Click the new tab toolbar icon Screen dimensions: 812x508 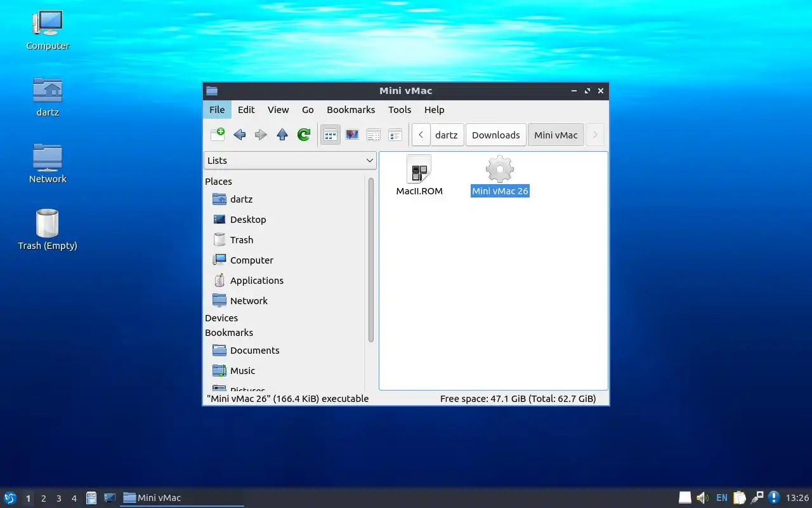coord(218,134)
